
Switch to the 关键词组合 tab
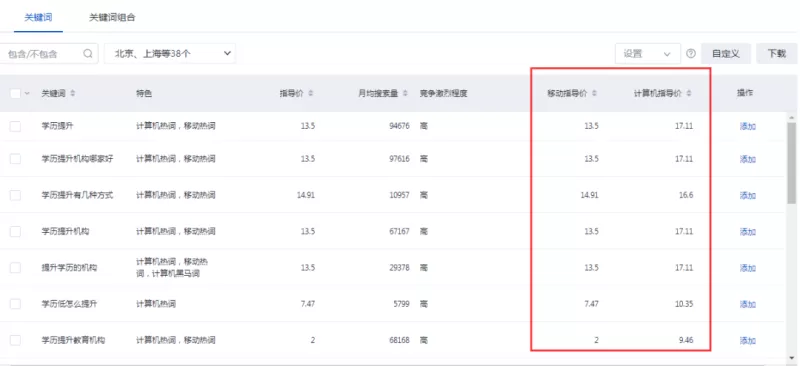tap(112, 17)
